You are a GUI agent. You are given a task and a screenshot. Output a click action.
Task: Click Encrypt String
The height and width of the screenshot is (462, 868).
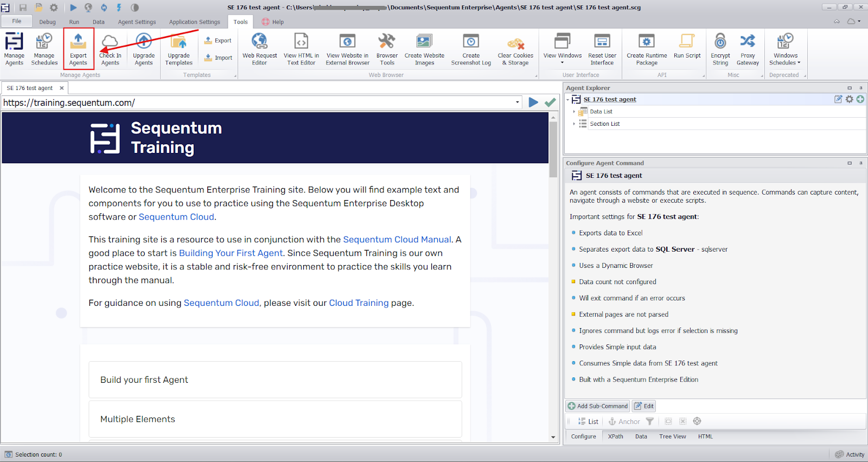(x=720, y=49)
